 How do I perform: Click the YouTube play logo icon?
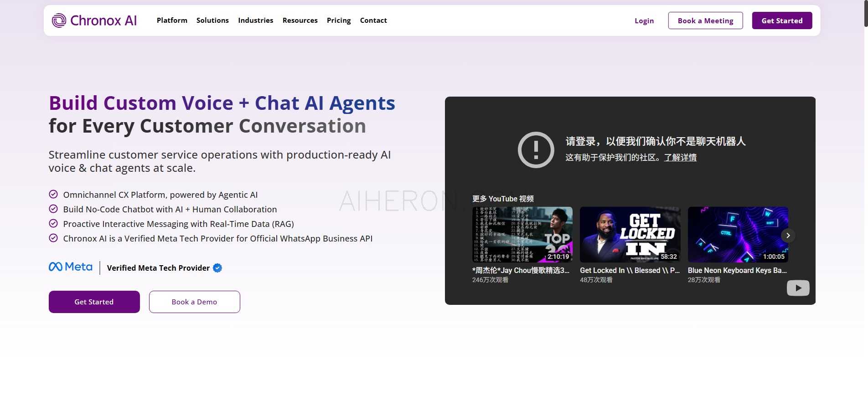coord(798,288)
